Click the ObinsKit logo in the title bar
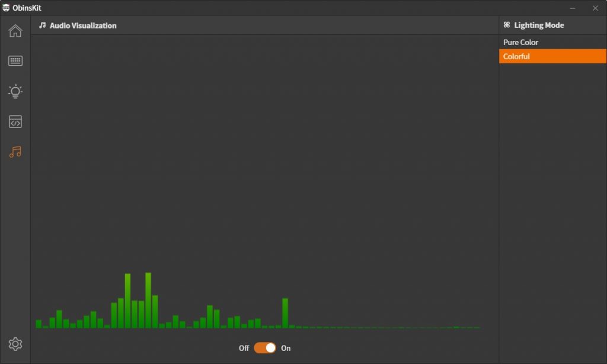Screen dimensions: 607x364 pyautogui.click(x=6, y=8)
